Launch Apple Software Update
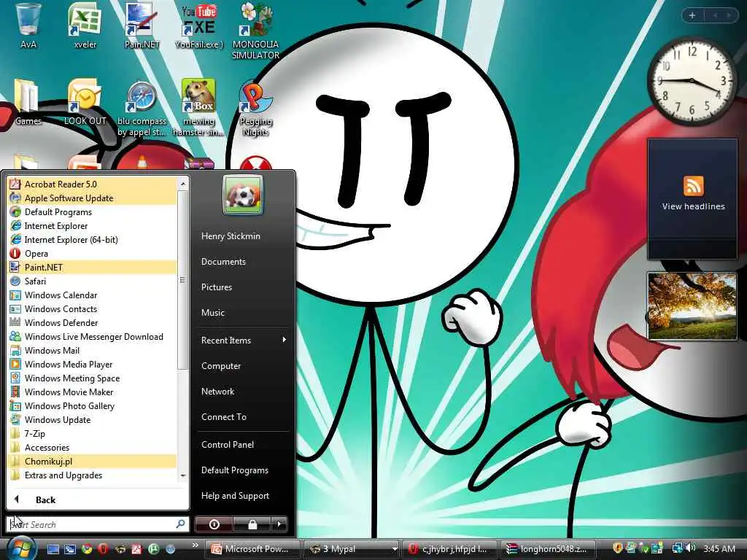The image size is (747, 560). pyautogui.click(x=93, y=198)
